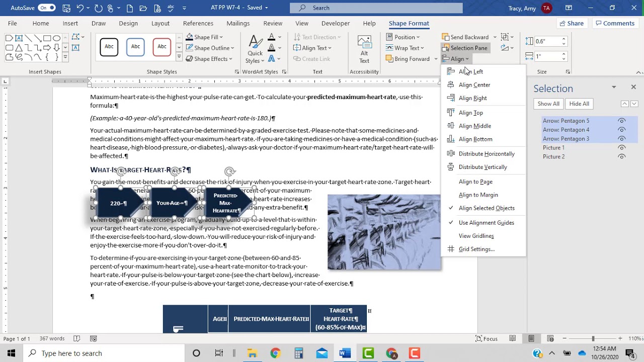Switch to the References tab
The height and width of the screenshot is (362, 644).
click(x=198, y=23)
